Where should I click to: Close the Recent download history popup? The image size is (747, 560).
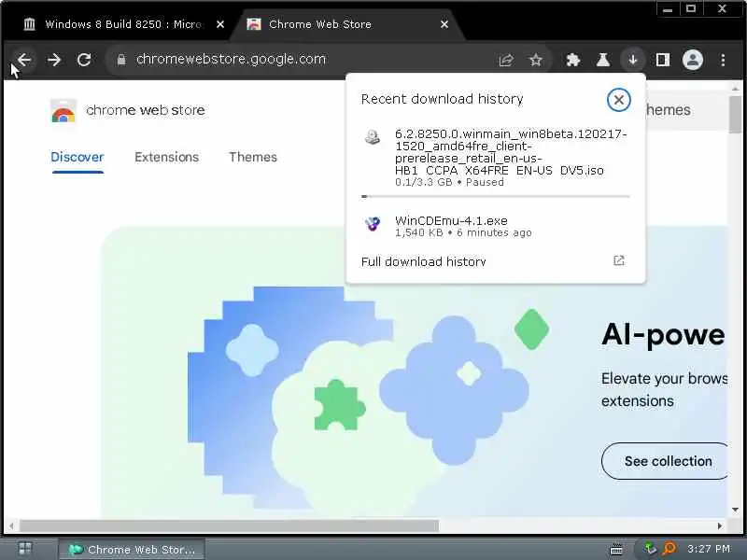coord(618,100)
